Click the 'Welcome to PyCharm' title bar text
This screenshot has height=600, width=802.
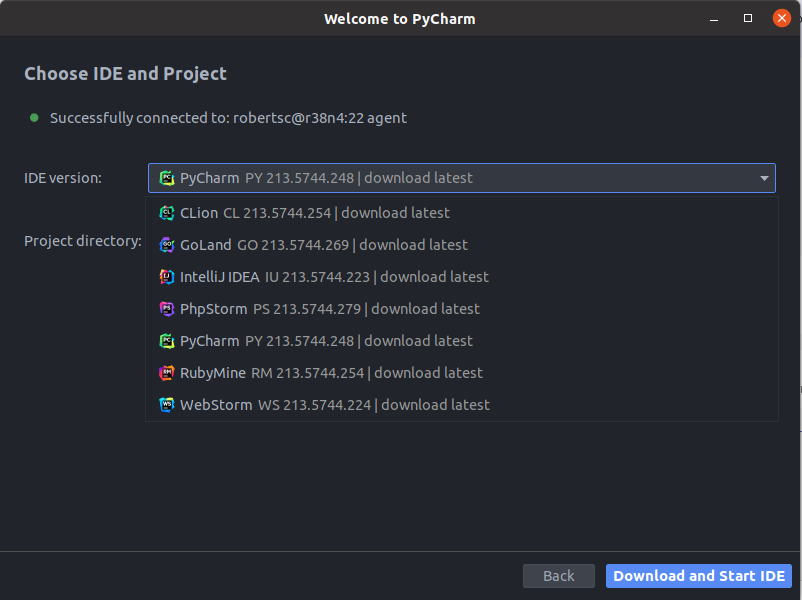[399, 19]
